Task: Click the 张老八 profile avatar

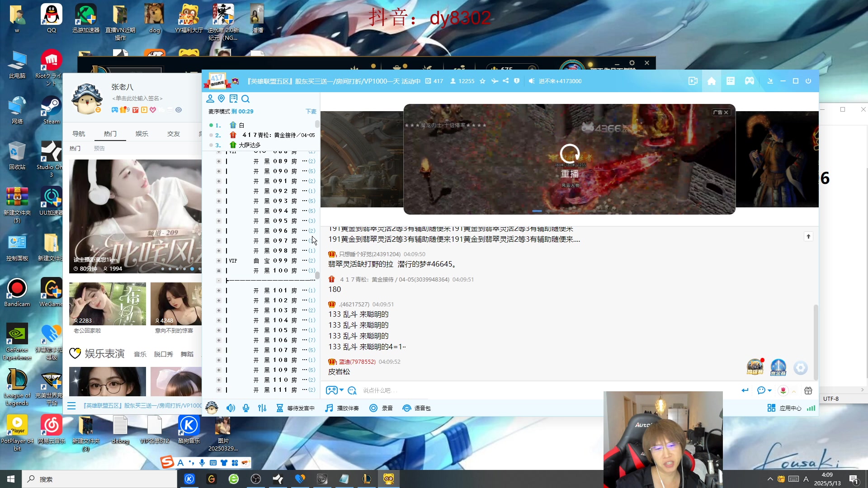Action: 87,99
